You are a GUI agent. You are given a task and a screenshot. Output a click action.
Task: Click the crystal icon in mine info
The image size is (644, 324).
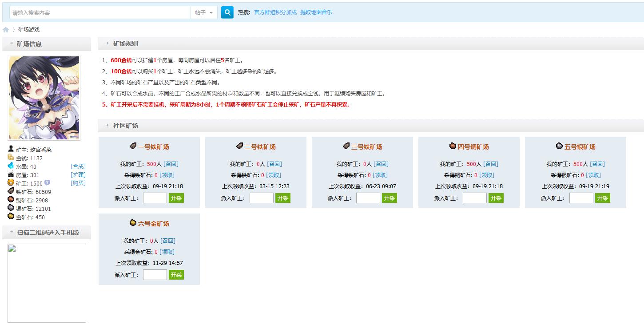(11, 166)
